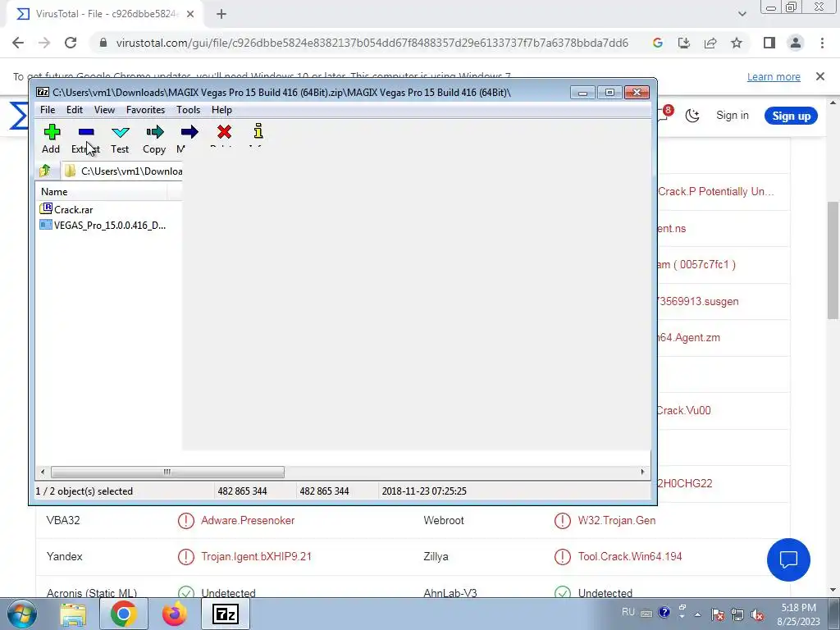Open the View menu in 7-Zip
The width and height of the screenshot is (840, 630).
[x=104, y=110]
